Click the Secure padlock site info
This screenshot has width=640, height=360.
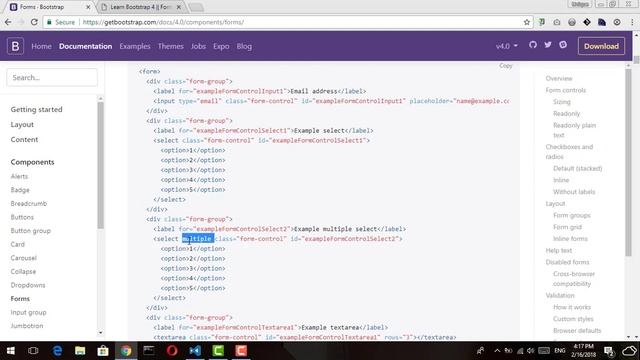(x=61, y=22)
